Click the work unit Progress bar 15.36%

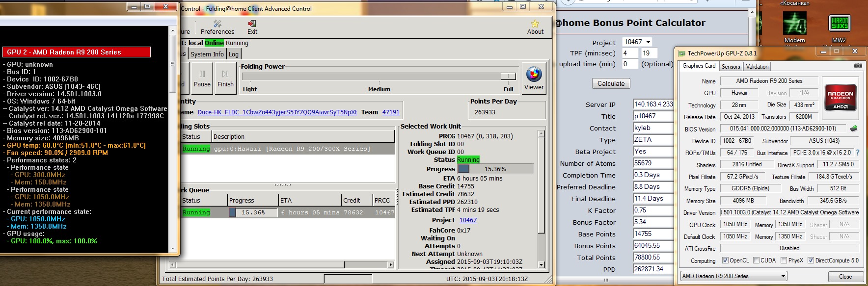pos(495,169)
